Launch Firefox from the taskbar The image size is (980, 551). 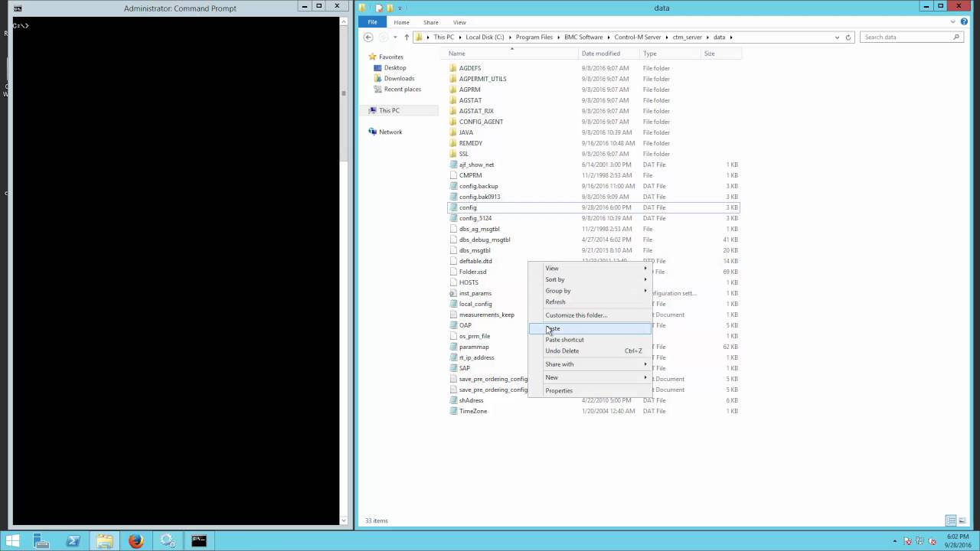(136, 541)
